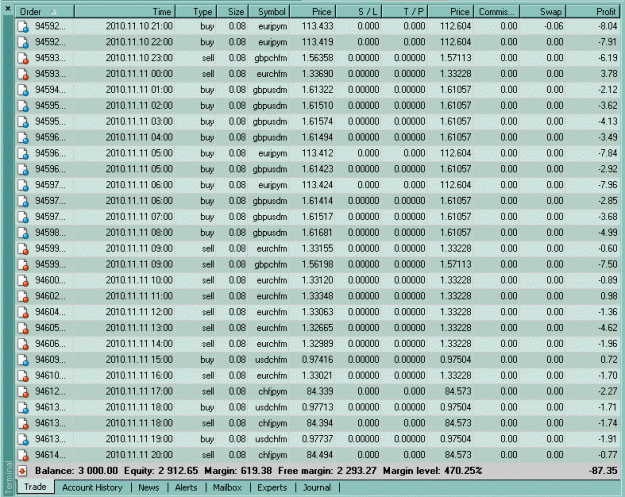The width and height of the screenshot is (625, 497).
Task: Click the sell icon on the 13:00 eurchfm row
Action: pos(23,328)
